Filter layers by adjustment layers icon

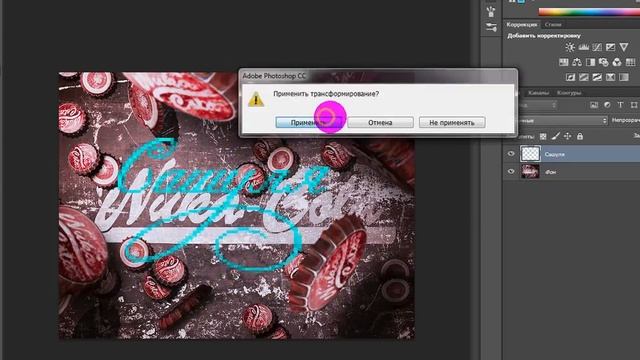coord(607,105)
